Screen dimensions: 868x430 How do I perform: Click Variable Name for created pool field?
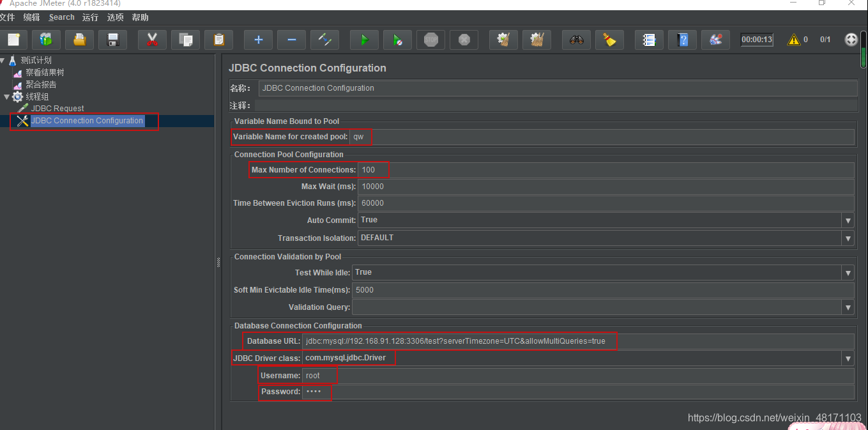[602, 137]
